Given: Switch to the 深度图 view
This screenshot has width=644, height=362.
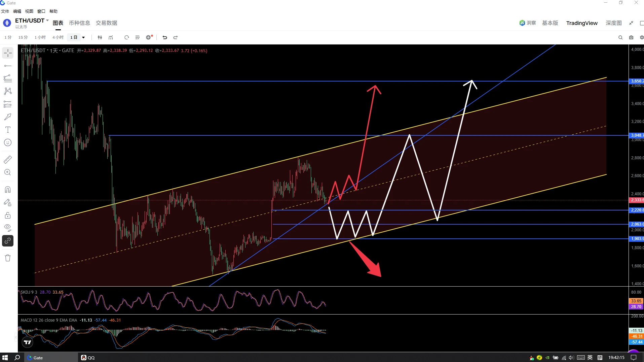Looking at the screenshot, I should pos(614,23).
